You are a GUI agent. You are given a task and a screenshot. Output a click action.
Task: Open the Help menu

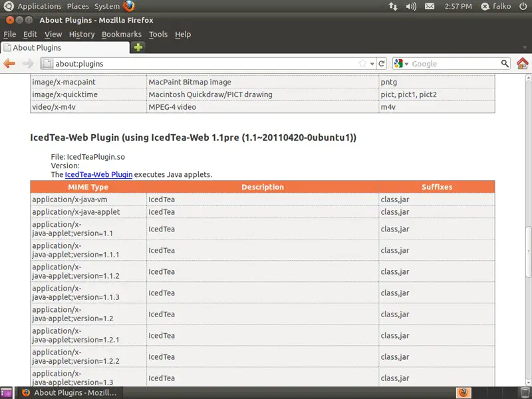pyautogui.click(x=183, y=35)
